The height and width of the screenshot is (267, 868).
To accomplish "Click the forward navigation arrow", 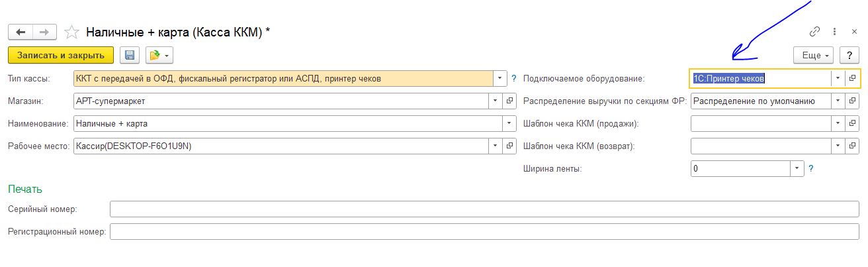I will [44, 32].
